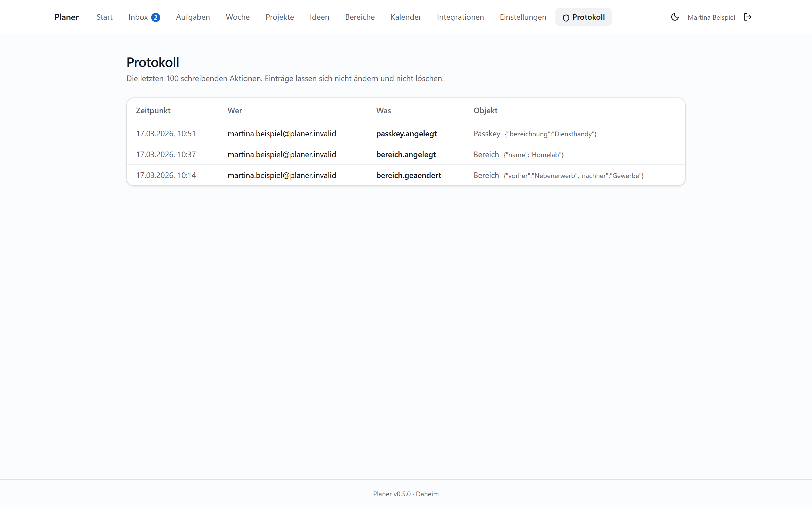This screenshot has height=507, width=812.
Task: Click the logout arrow icon
Action: pyautogui.click(x=748, y=17)
